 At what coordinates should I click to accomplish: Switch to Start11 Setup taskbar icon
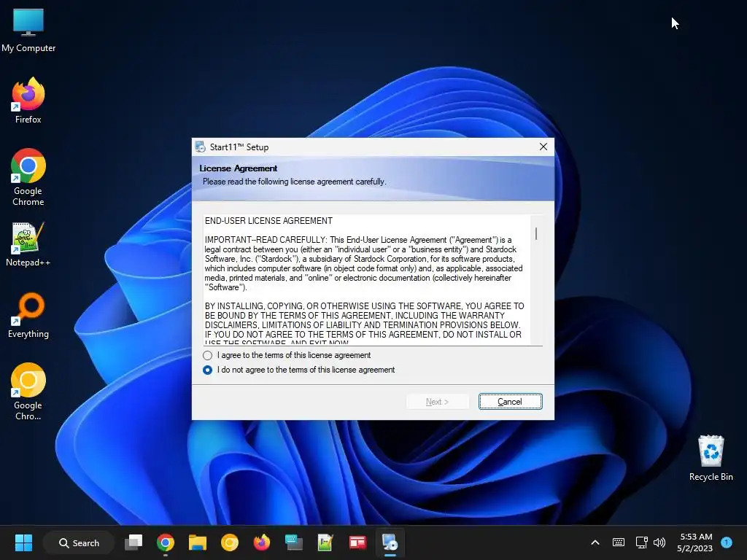coord(390,542)
